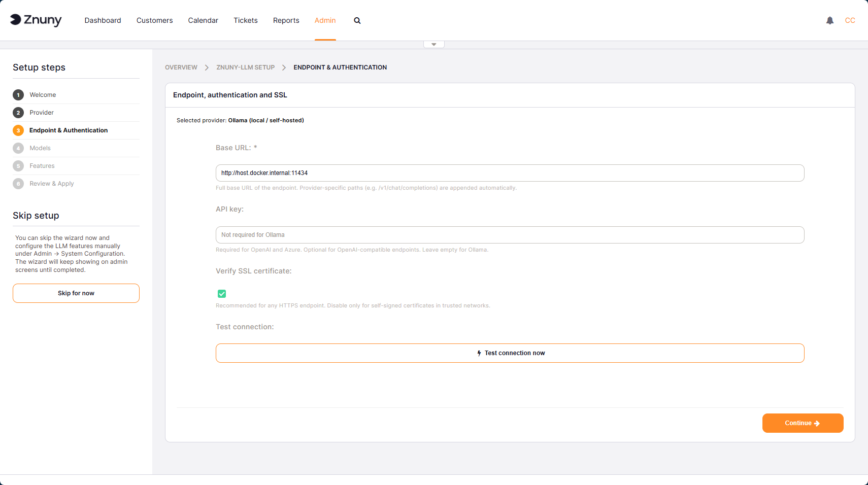Click 'Endpoint, authentication and SSL' panel title
The image size is (868, 485).
pos(230,95)
